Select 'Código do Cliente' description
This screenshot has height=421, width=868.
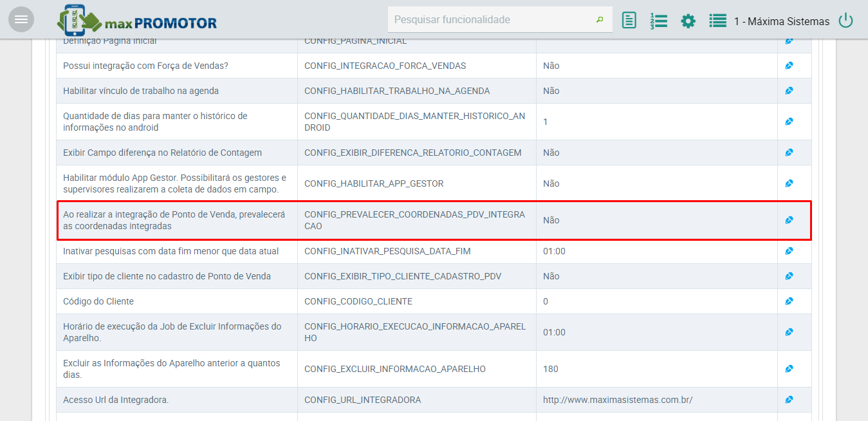[98, 301]
